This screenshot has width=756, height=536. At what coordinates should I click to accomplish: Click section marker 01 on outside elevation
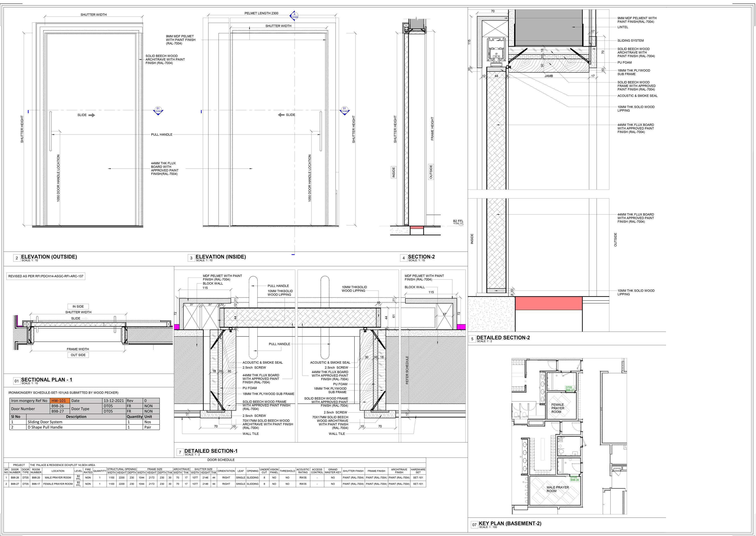pos(158,111)
